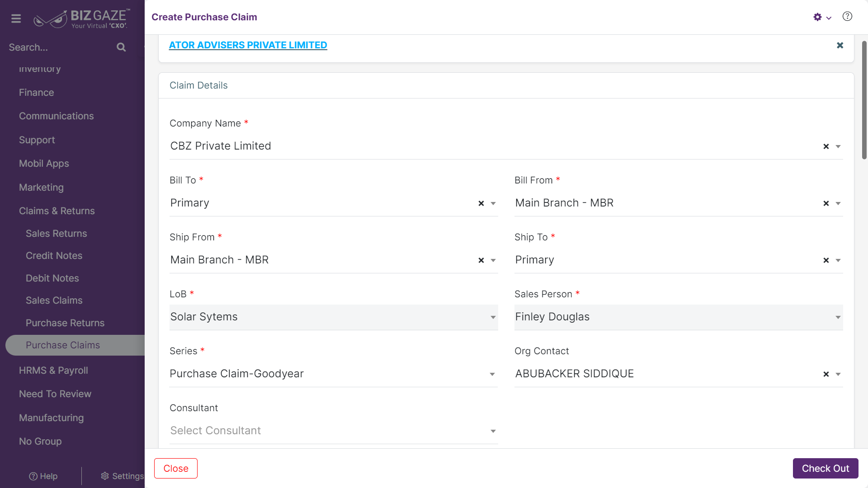Open ATOR ADVISERS PRIVATE LIMITED link
The image size is (868, 488).
[x=248, y=45]
